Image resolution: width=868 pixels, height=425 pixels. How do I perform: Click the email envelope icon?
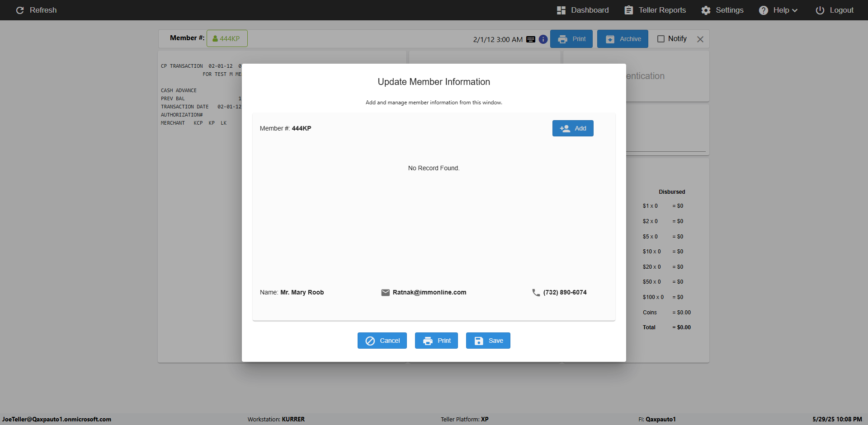pos(386,293)
